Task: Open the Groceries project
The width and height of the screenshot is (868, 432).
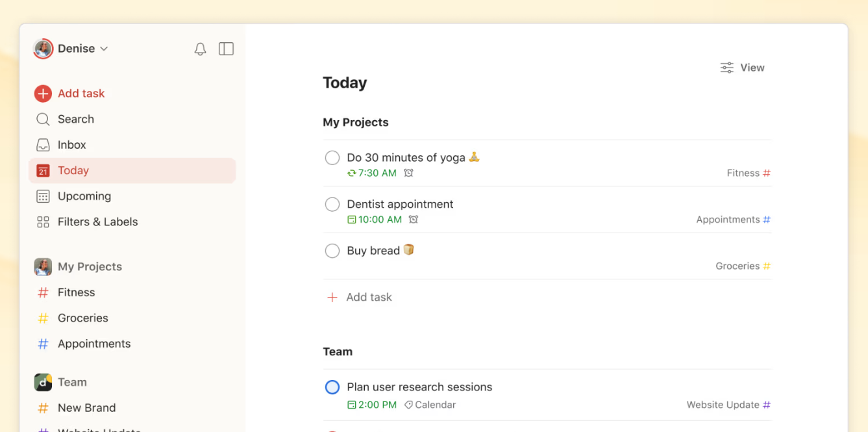Action: tap(82, 318)
